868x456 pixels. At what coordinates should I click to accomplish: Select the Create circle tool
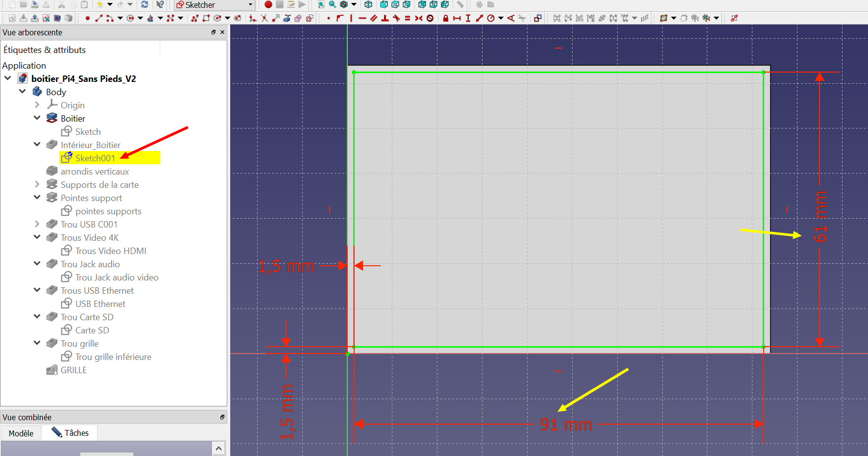130,18
